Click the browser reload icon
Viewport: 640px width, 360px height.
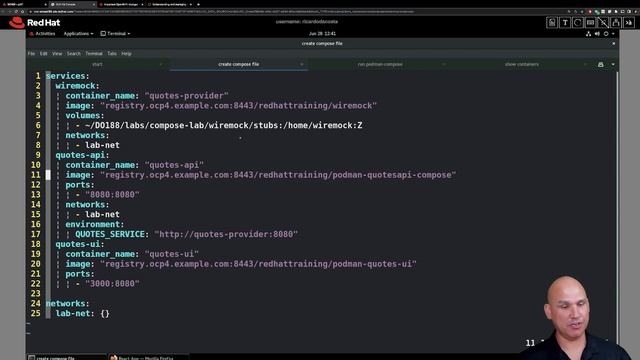point(16,11)
